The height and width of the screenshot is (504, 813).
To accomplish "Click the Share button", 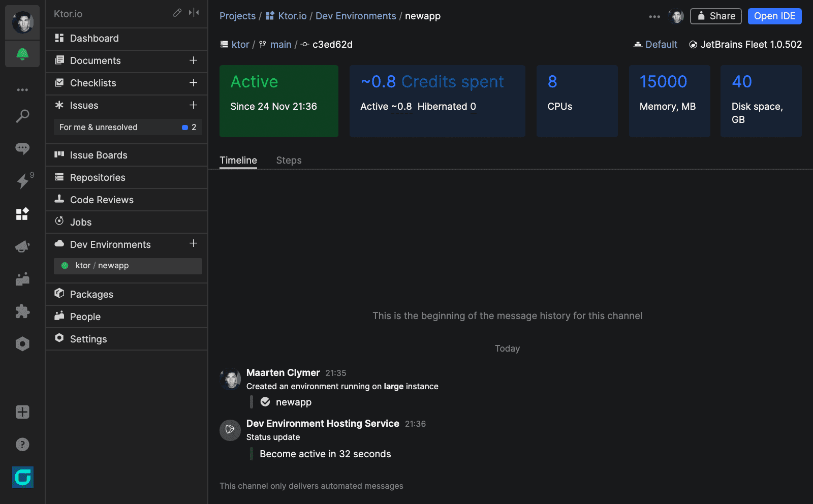I will pyautogui.click(x=715, y=16).
